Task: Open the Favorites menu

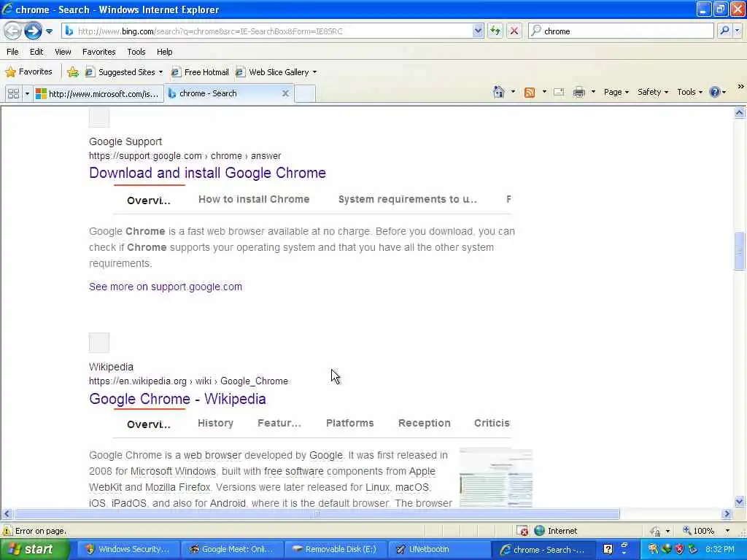Action: (x=98, y=52)
